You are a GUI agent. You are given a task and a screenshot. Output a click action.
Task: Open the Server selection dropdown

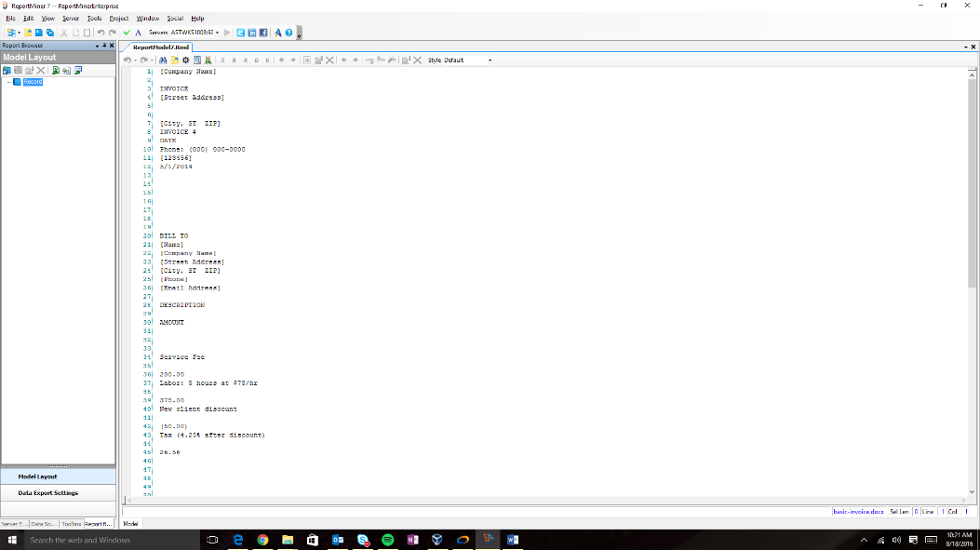pos(217,33)
